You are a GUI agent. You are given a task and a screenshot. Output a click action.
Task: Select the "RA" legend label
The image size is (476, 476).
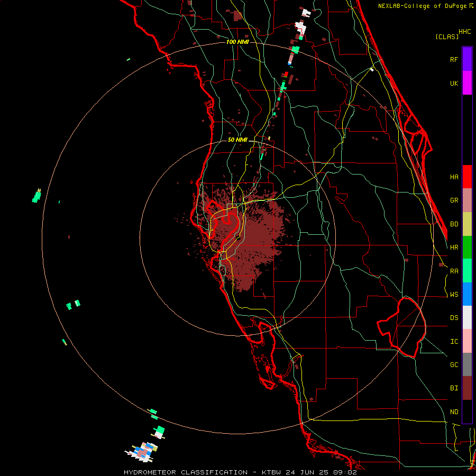click(x=454, y=271)
